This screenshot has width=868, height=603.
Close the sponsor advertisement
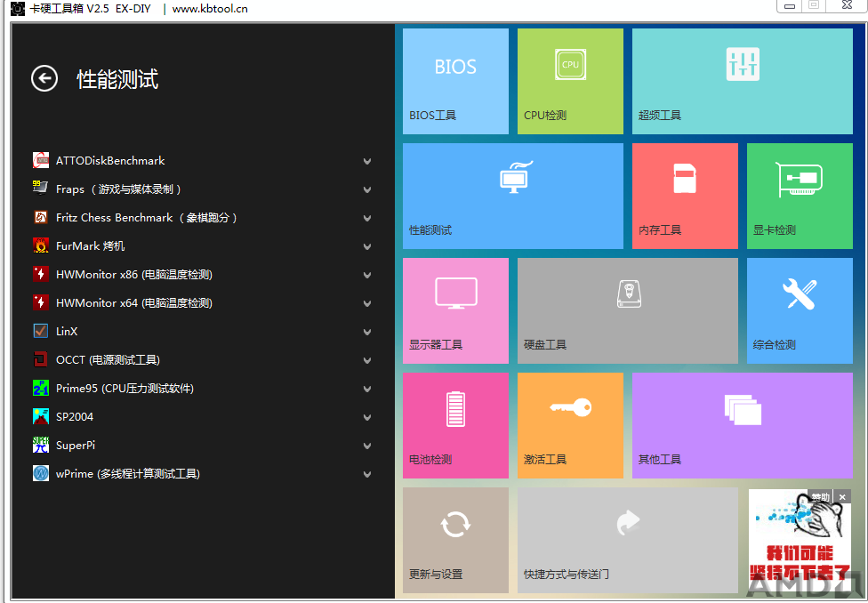click(x=842, y=496)
